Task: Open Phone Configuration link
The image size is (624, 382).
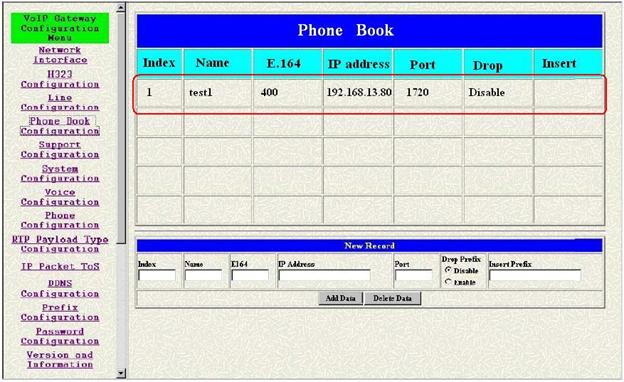Action: point(60,220)
